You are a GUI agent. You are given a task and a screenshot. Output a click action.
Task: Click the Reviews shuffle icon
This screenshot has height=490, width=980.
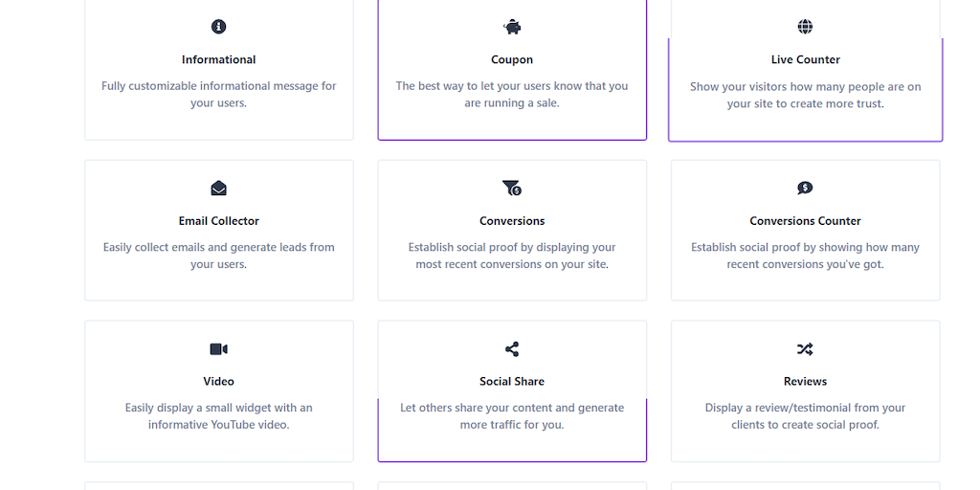pos(805,349)
